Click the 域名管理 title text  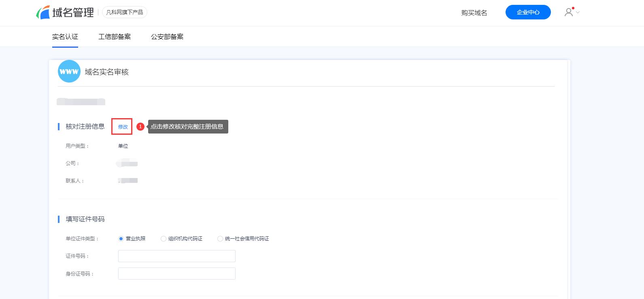(73, 13)
